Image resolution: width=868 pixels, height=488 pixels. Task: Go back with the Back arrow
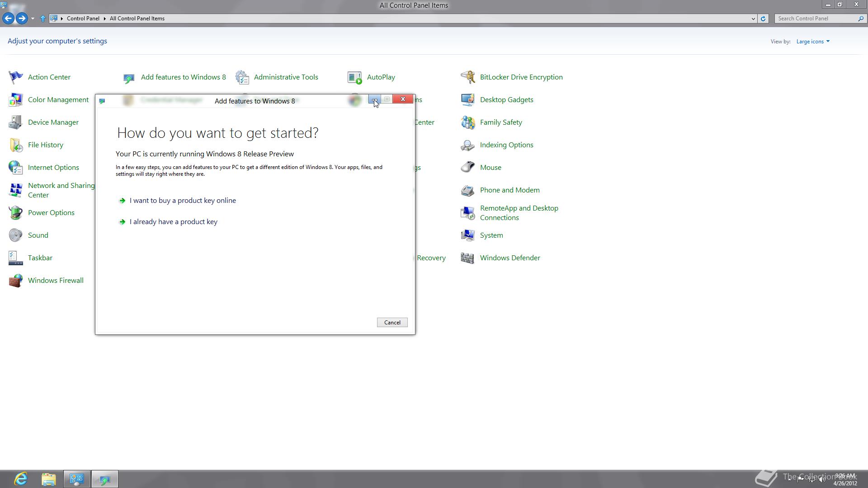pos(8,19)
